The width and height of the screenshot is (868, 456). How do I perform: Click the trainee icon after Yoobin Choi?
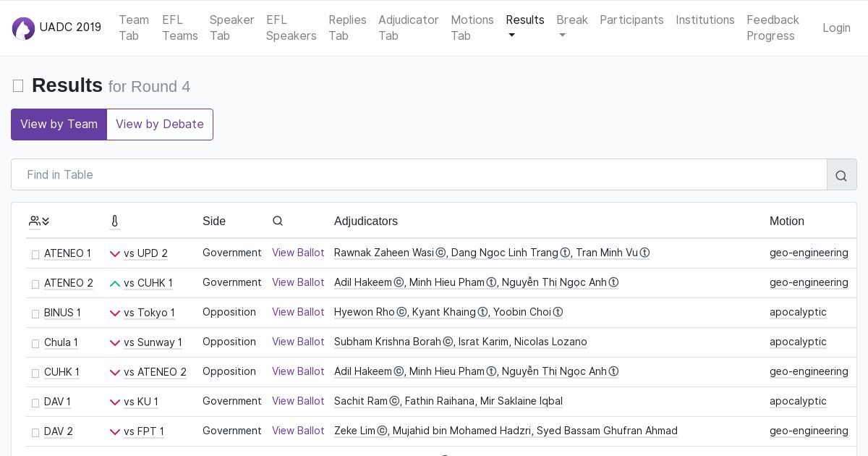(x=558, y=313)
